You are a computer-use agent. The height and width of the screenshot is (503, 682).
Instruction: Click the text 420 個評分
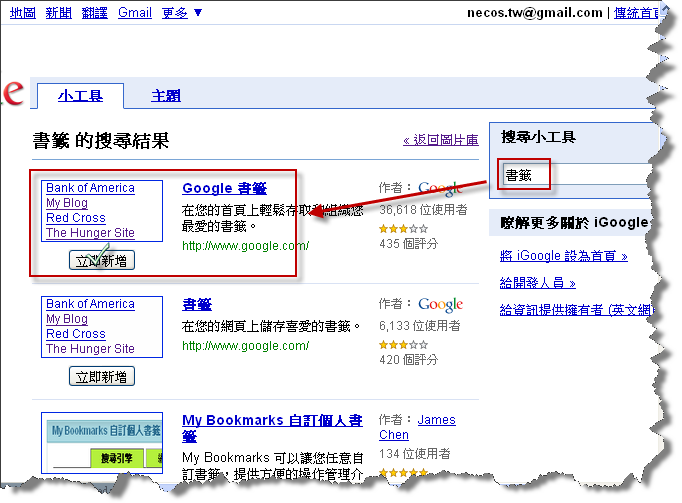point(408,360)
